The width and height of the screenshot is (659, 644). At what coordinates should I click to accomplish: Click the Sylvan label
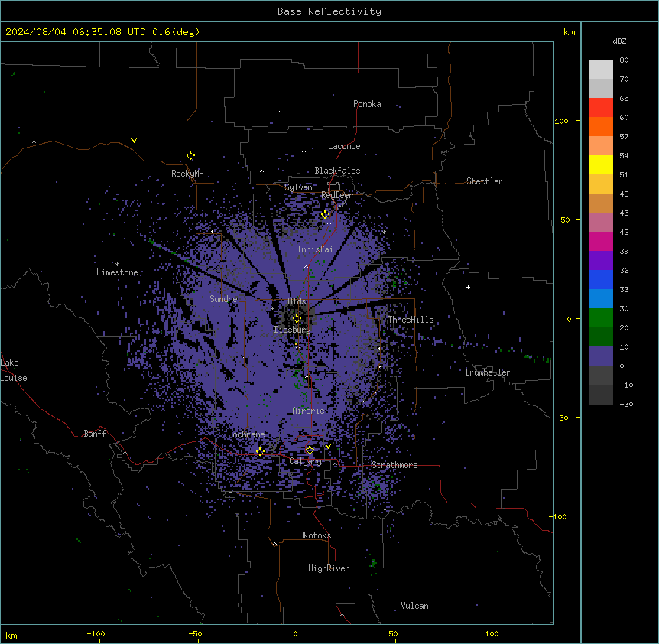pyautogui.click(x=298, y=187)
